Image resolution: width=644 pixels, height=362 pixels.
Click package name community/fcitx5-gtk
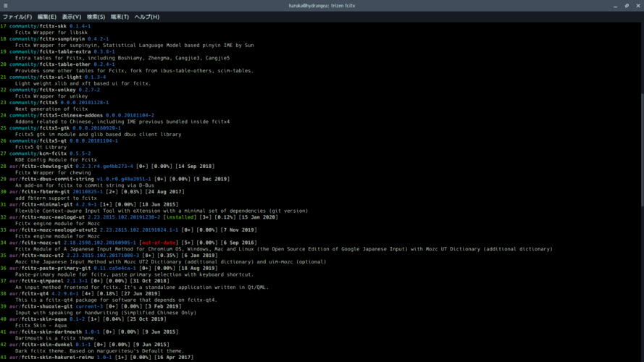coord(39,128)
